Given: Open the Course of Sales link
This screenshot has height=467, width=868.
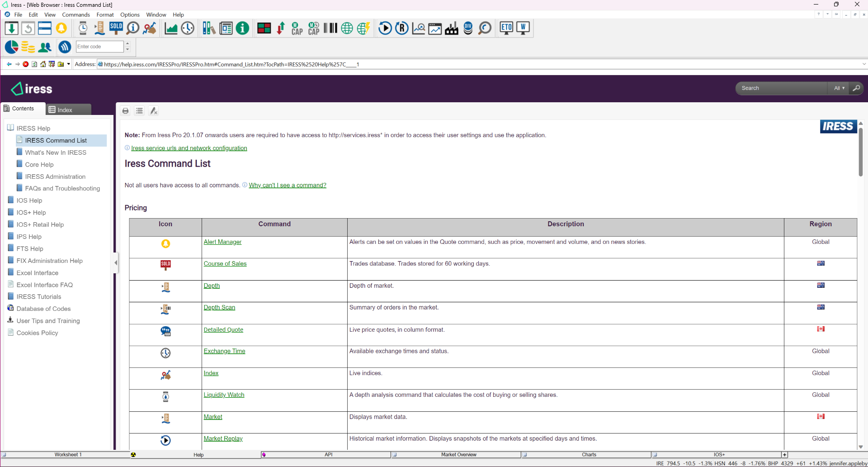Looking at the screenshot, I should [x=225, y=264].
